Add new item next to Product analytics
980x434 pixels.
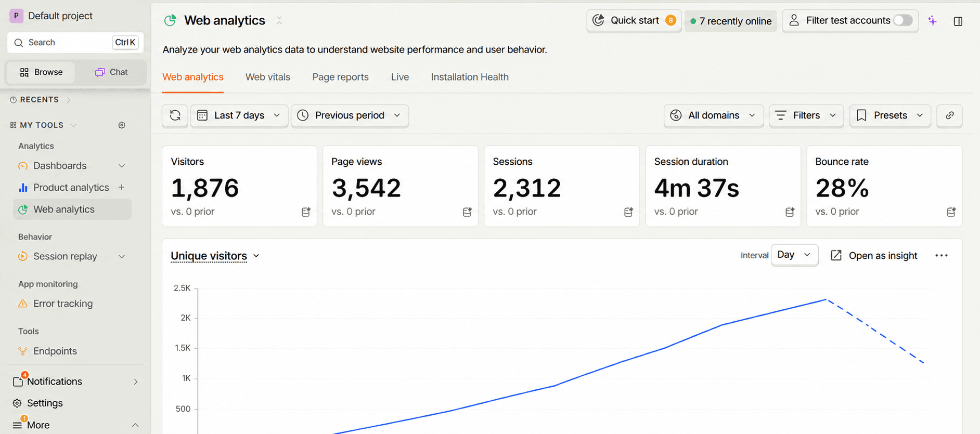click(x=121, y=187)
